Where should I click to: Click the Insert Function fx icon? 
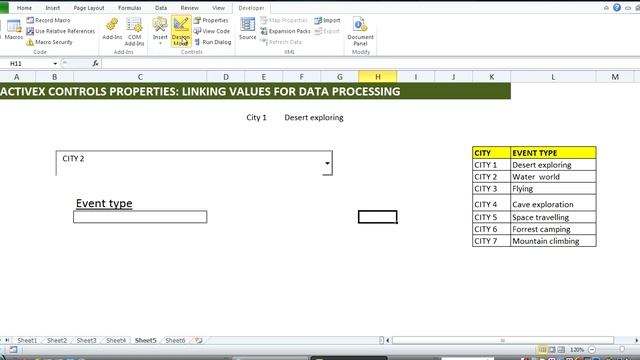[x=96, y=63]
